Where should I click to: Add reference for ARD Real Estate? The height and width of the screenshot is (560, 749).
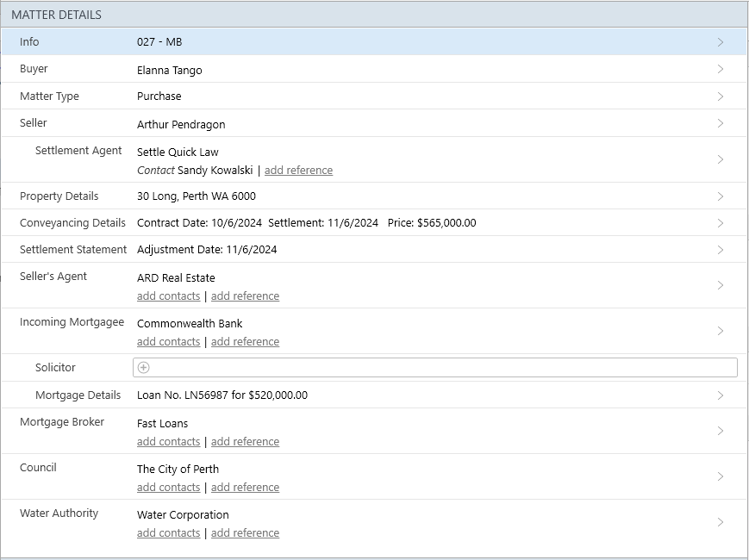pyautogui.click(x=245, y=296)
